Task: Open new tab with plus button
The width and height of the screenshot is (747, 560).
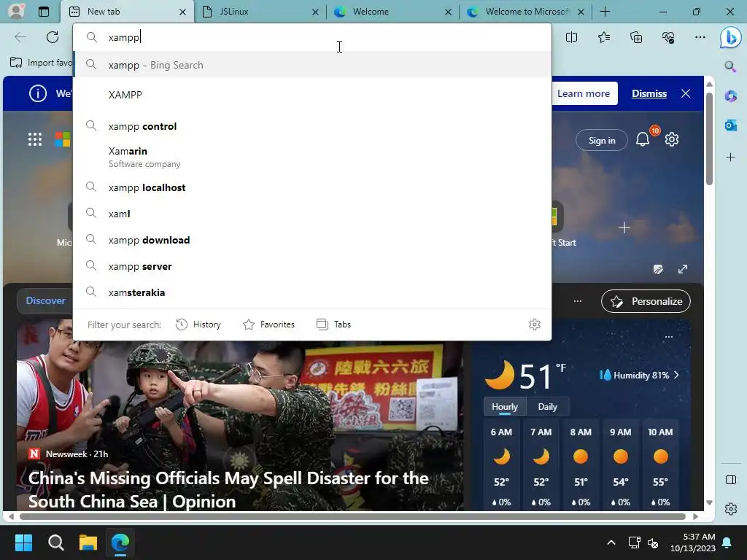Action: pos(605,12)
